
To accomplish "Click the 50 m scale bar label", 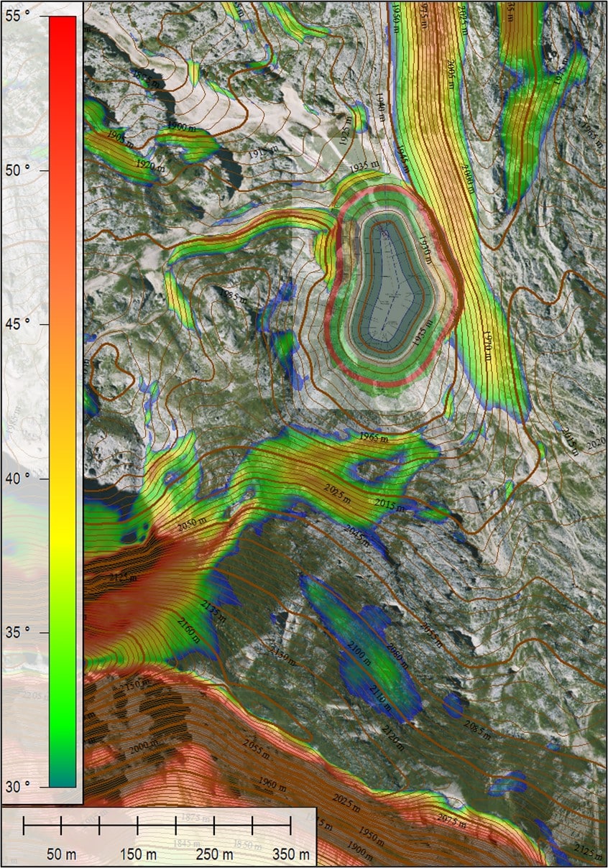I will coord(61,854).
